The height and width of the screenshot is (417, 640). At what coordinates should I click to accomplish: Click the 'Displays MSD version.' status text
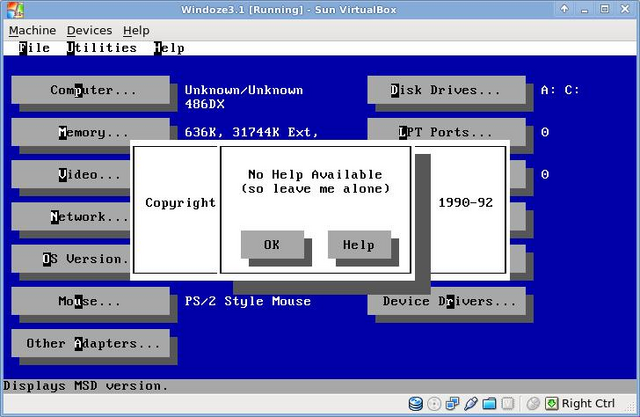86,386
